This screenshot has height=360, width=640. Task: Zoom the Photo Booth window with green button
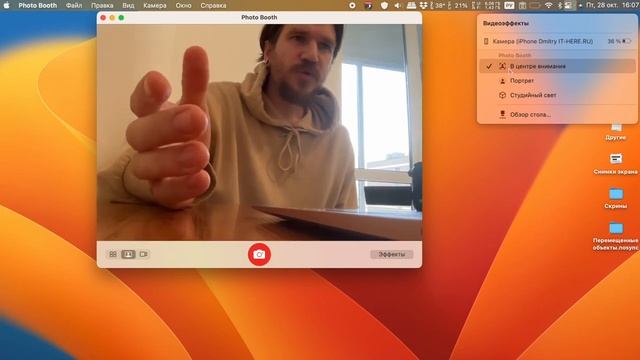pyautogui.click(x=121, y=18)
